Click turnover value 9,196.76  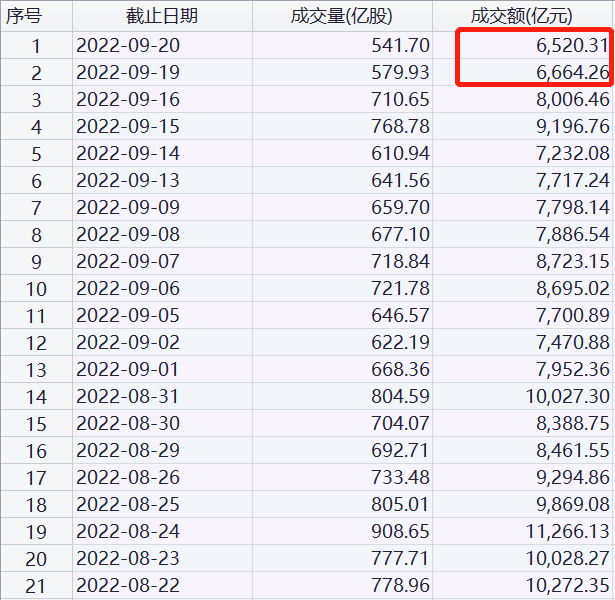coord(573,126)
